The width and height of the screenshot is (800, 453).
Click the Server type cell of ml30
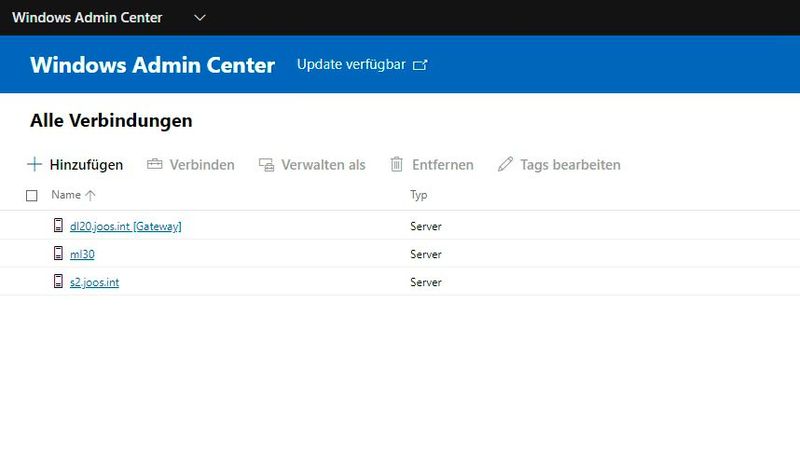point(426,254)
